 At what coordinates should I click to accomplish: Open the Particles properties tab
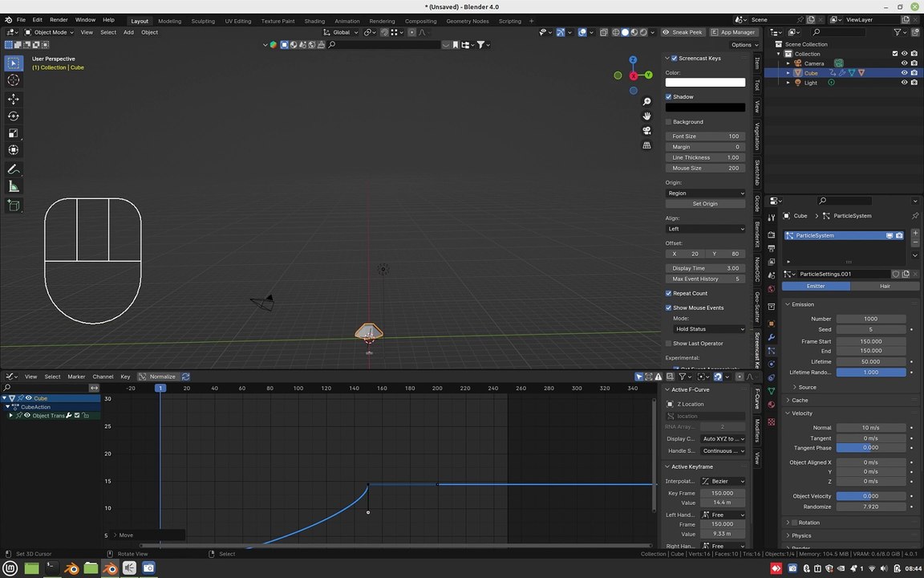pos(772,350)
